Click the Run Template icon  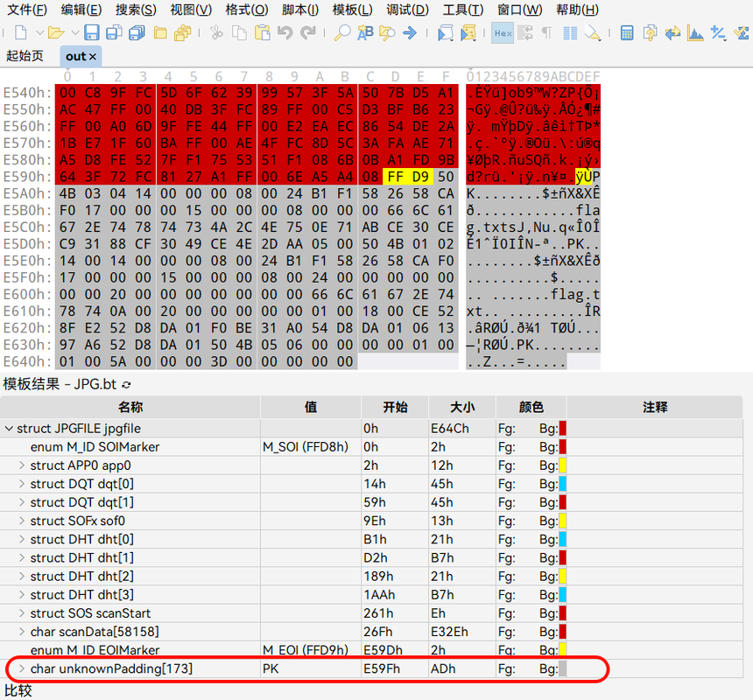[x=468, y=32]
